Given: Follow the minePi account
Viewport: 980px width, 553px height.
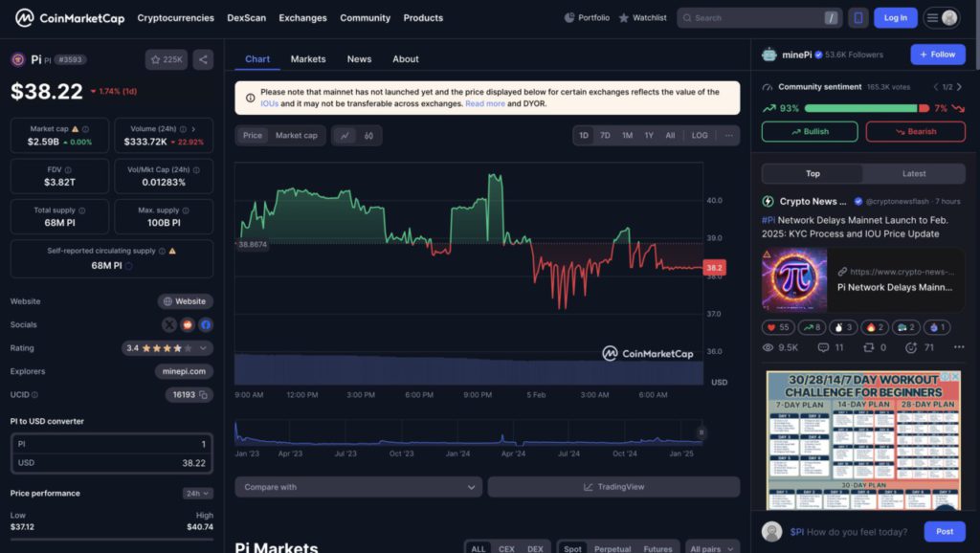Looking at the screenshot, I should (938, 55).
